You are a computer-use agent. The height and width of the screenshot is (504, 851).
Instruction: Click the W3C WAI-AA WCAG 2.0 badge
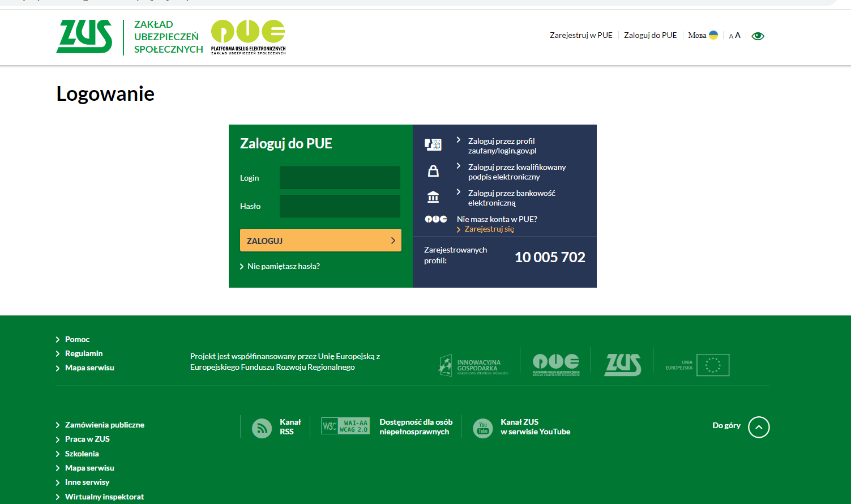[x=345, y=426]
